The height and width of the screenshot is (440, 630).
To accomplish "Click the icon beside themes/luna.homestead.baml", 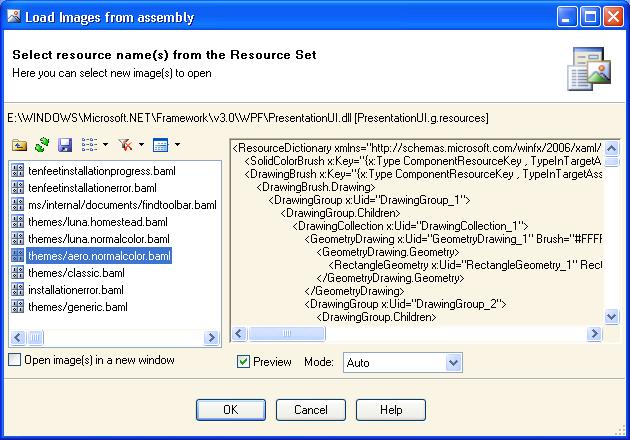I will [18, 221].
